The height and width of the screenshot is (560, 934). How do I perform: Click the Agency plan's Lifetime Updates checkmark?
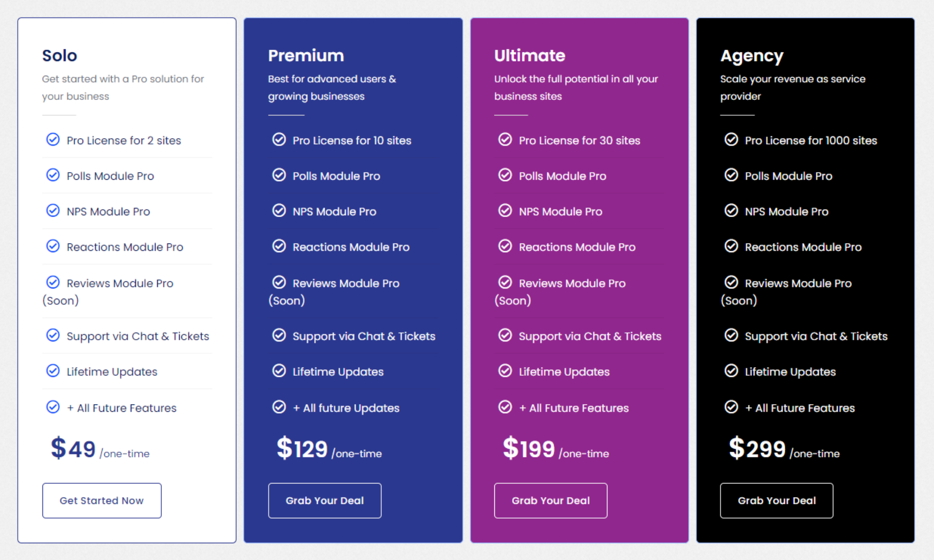tap(731, 371)
